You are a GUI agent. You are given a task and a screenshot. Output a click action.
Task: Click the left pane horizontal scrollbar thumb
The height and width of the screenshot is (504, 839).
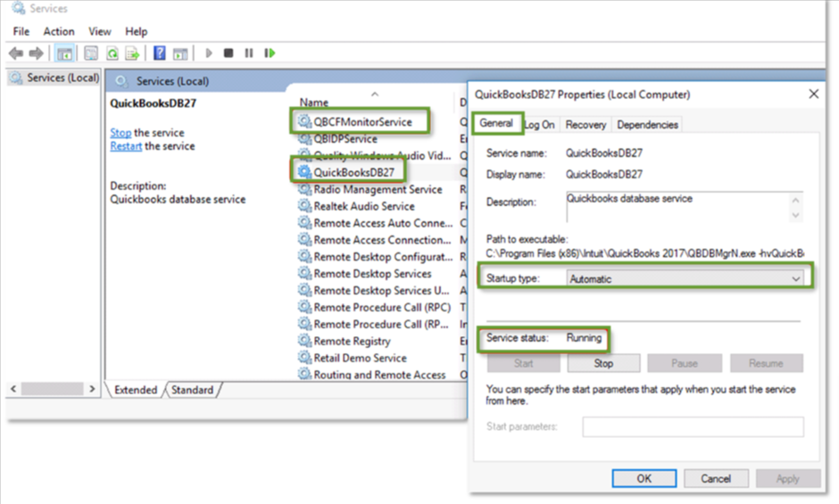tap(53, 389)
